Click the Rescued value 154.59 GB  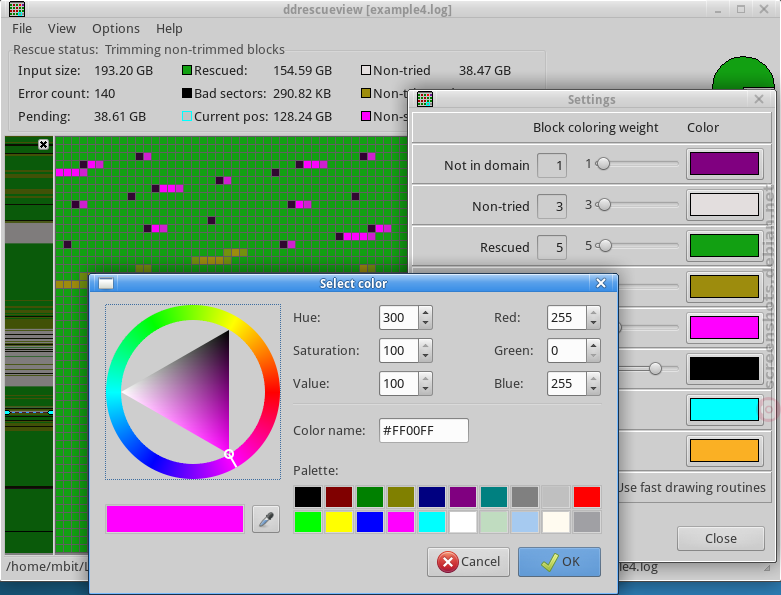pos(302,71)
